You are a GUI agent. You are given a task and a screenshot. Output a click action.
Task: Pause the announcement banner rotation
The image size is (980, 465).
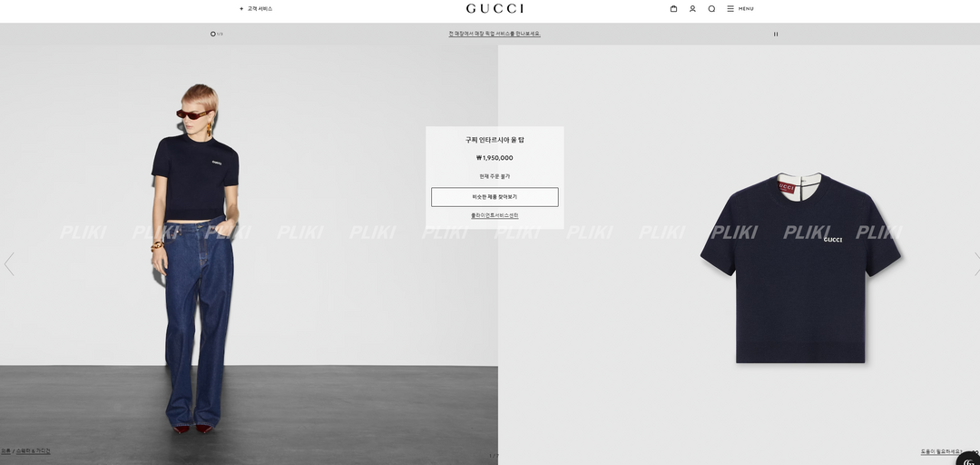tap(776, 34)
